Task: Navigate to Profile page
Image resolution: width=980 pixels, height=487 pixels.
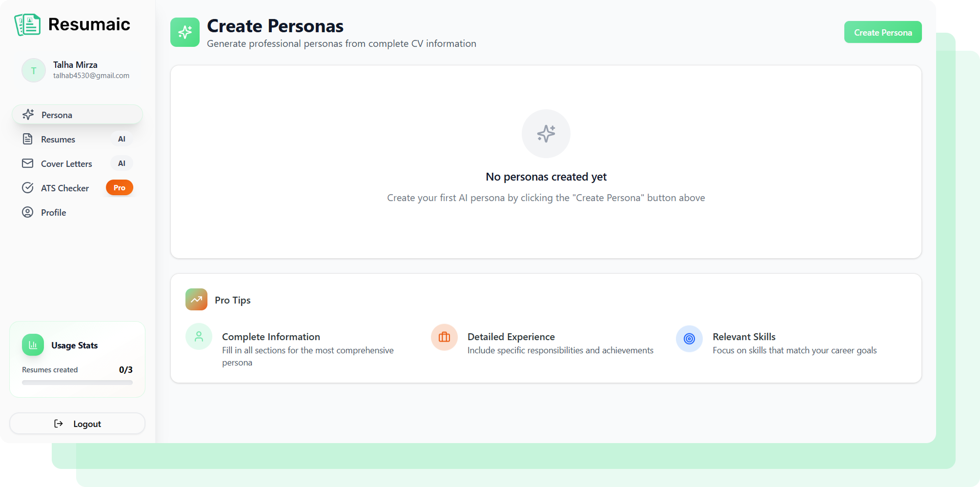Action: tap(77, 212)
